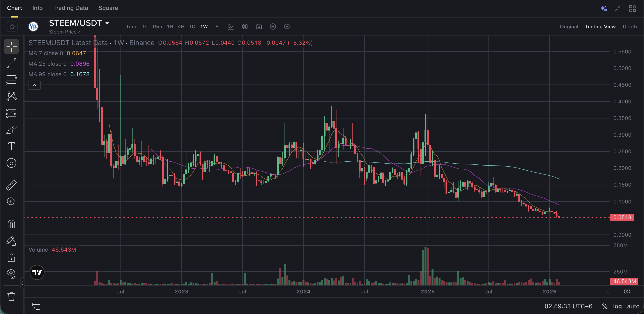
Task: Toggle log scale on price axis
Action: 617,306
